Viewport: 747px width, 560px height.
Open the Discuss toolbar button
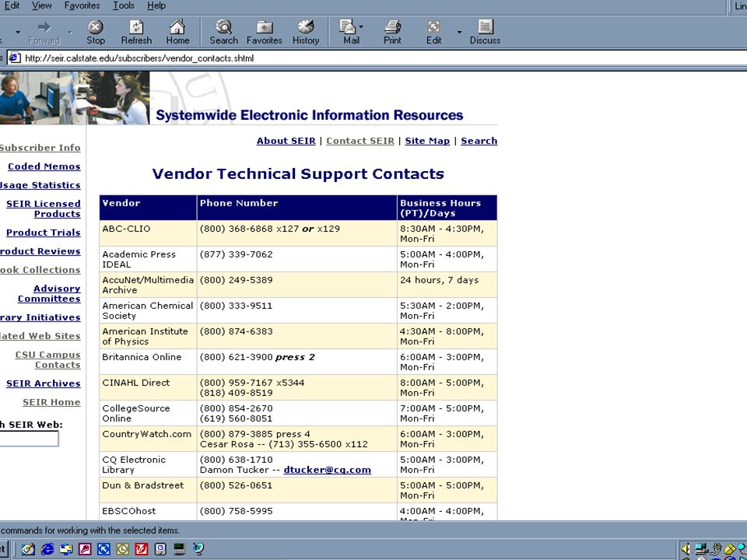pos(485,33)
